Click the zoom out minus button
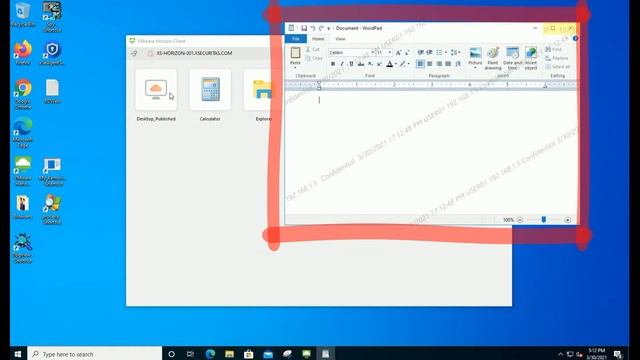This screenshot has height=360, width=640. [x=520, y=220]
